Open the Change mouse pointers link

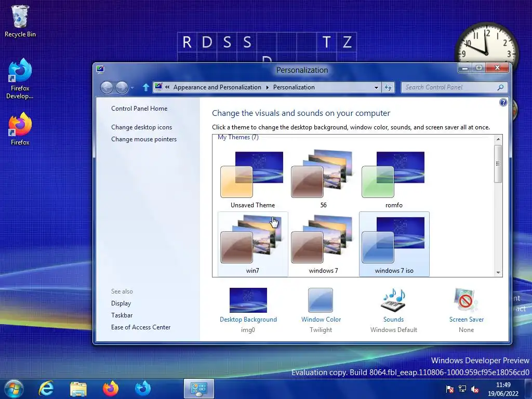click(144, 139)
